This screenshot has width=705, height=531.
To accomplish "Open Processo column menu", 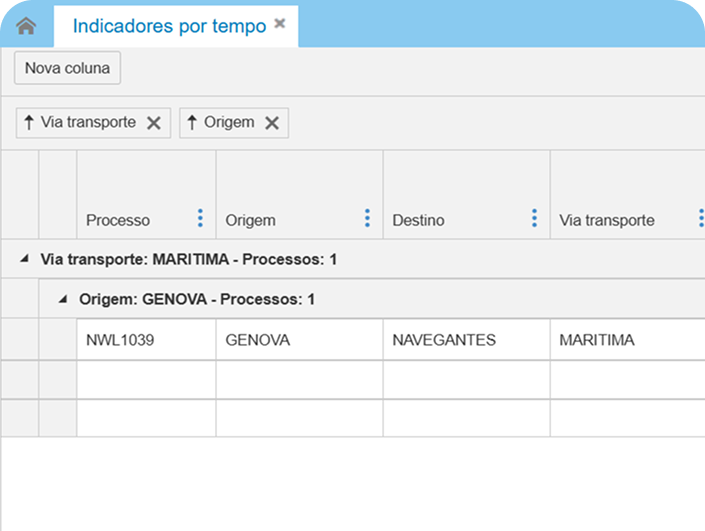I will (x=201, y=218).
